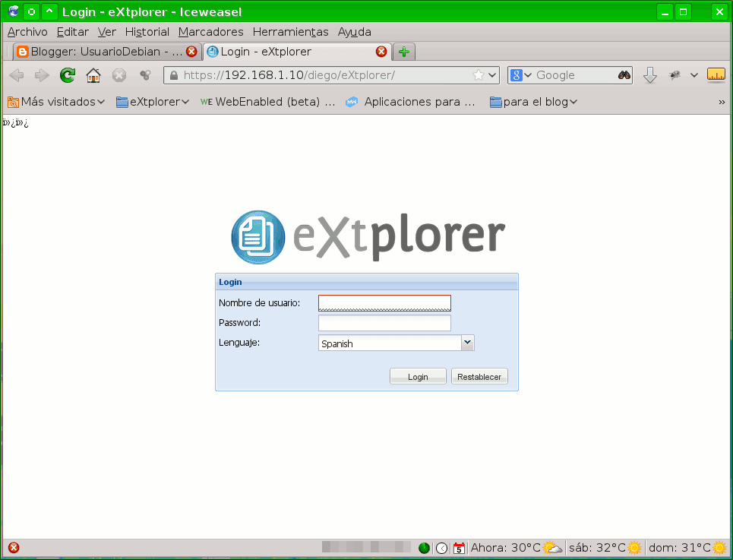Open the Lenguaje dropdown
Image resolution: width=733 pixels, height=560 pixels.
pos(468,343)
